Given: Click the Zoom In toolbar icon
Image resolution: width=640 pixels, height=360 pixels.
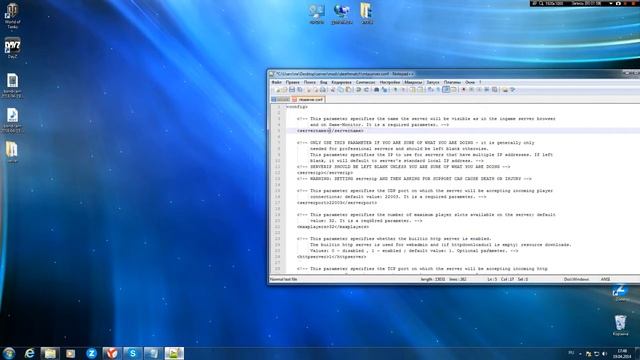Looking at the screenshot, I should click(x=396, y=89).
